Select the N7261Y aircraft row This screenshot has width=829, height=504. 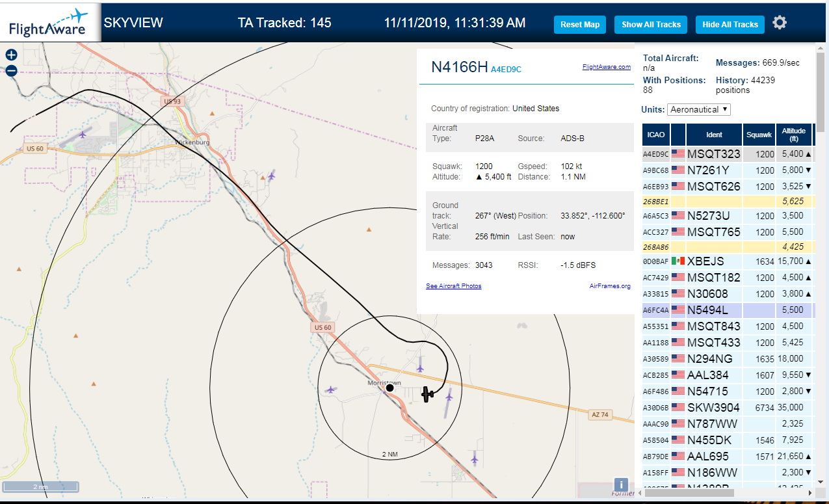728,170
